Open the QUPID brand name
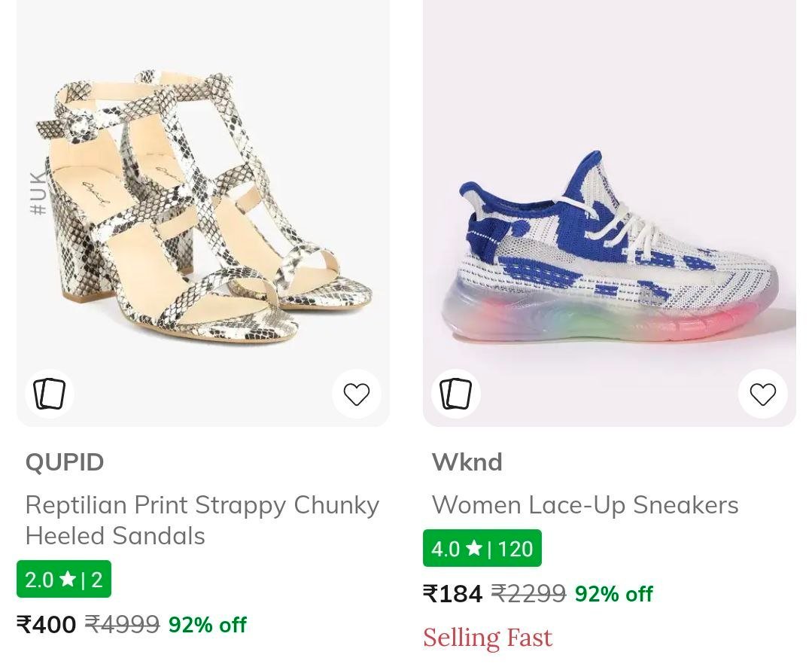This screenshot has width=812, height=667. tap(64, 462)
